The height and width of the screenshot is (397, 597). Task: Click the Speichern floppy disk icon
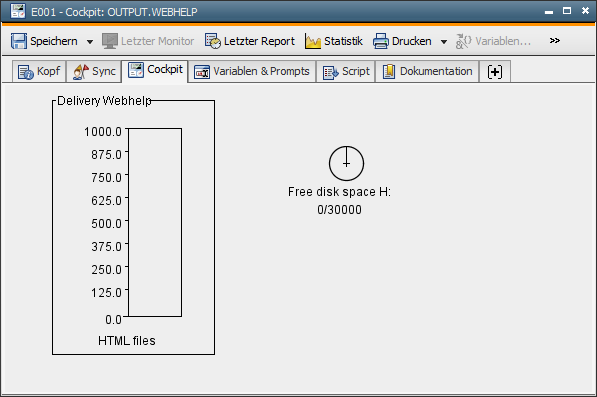coord(19,41)
